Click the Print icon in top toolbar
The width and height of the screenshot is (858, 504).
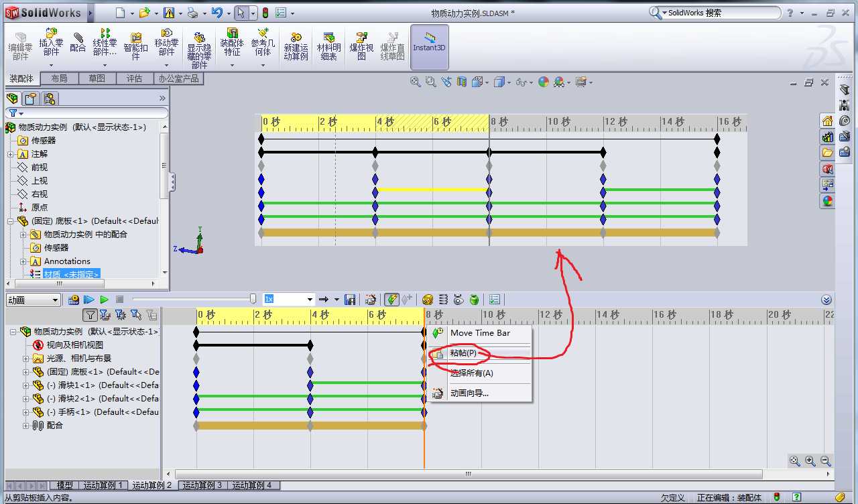coord(192,13)
